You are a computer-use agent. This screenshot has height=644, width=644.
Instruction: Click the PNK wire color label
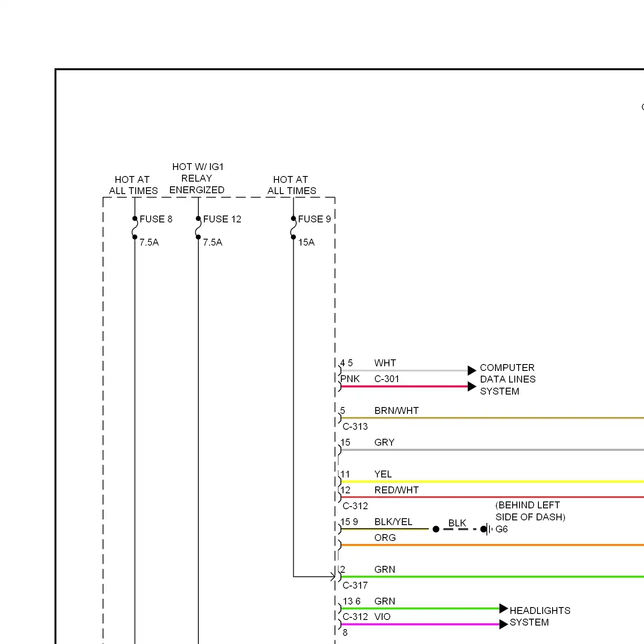click(x=350, y=379)
